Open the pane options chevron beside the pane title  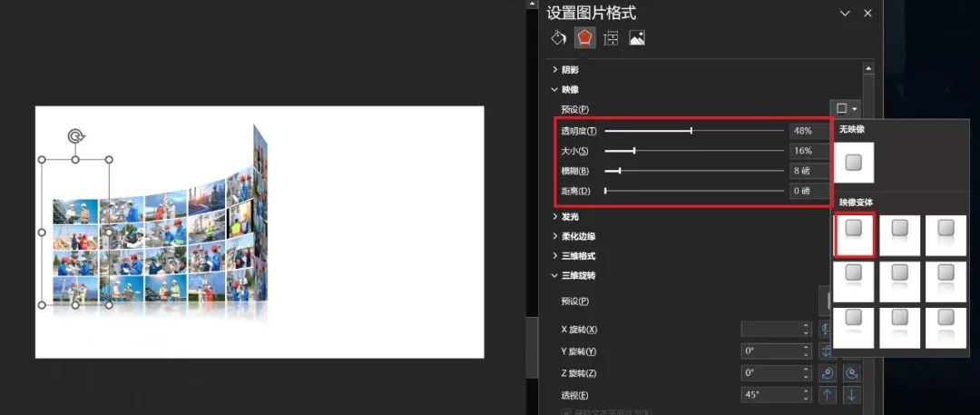click(x=845, y=13)
